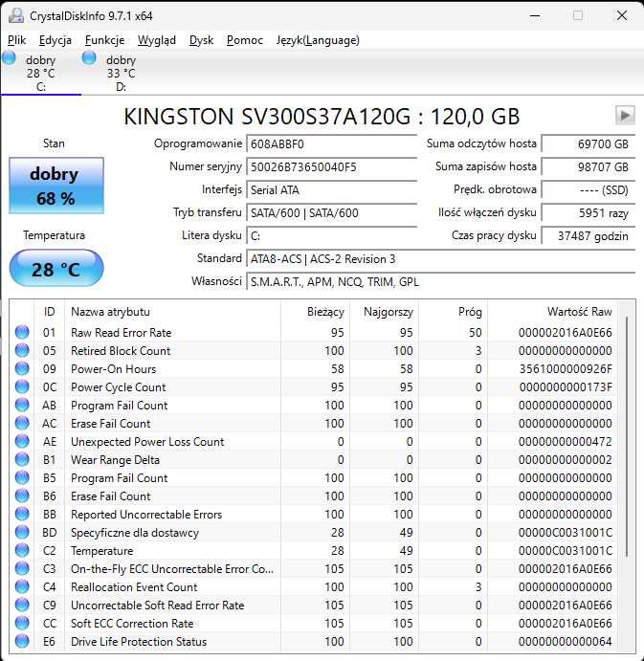644x661 pixels.
Task: Minimize the CrystalDiskInfo window
Action: click(535, 16)
